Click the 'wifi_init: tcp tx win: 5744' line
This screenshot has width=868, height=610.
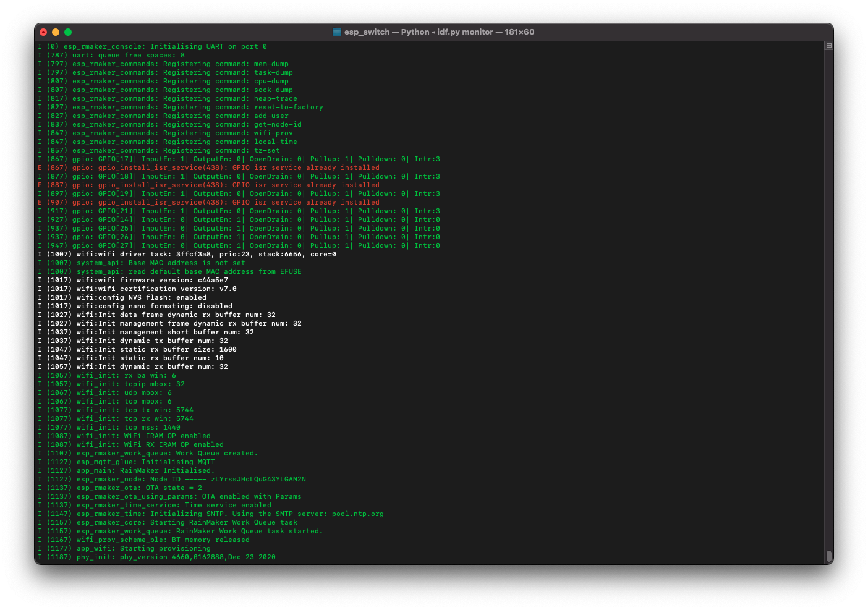click(x=116, y=410)
